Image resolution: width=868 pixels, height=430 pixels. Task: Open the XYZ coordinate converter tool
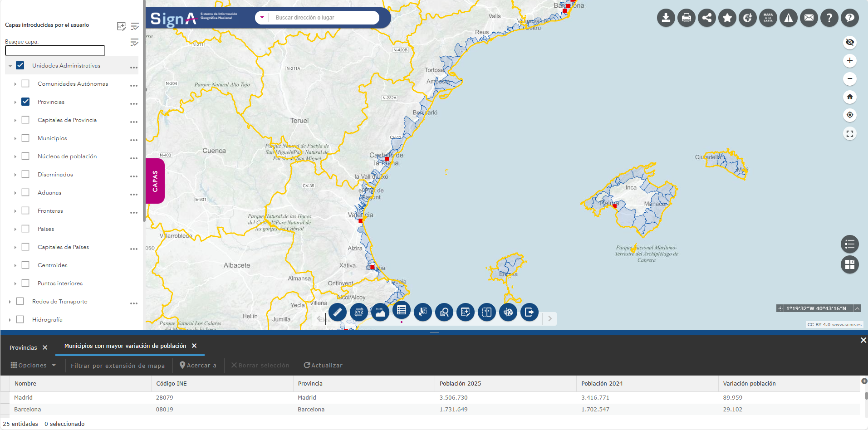pos(359,312)
